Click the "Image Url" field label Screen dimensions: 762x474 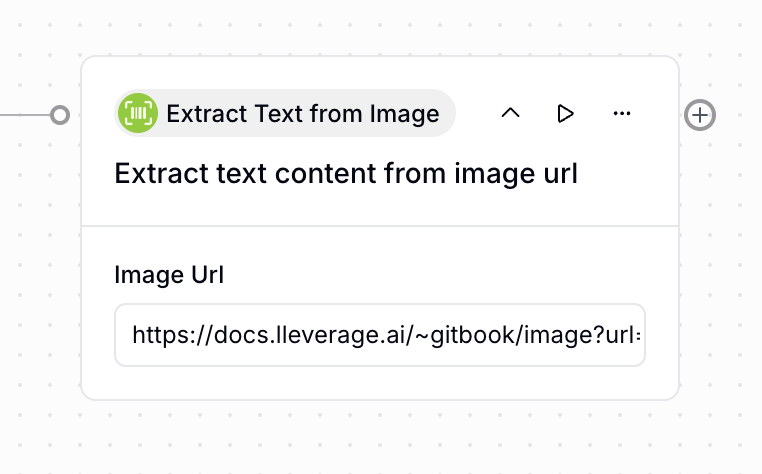click(x=169, y=275)
